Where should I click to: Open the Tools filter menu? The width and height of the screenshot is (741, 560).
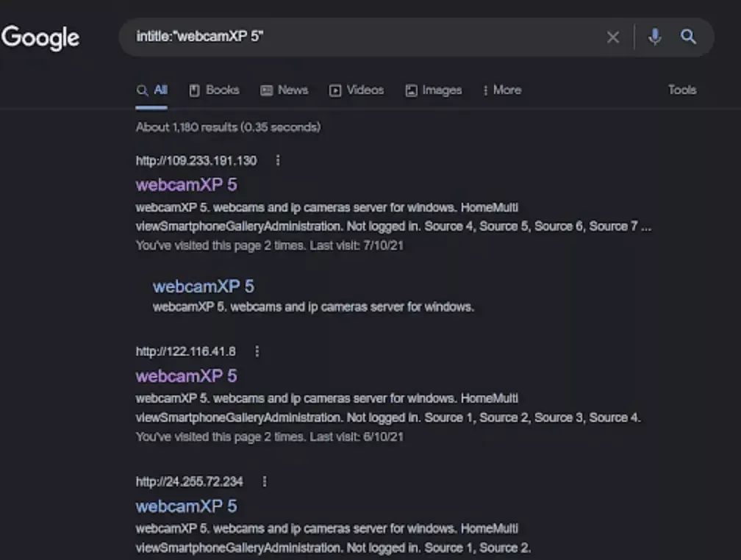[x=682, y=90]
